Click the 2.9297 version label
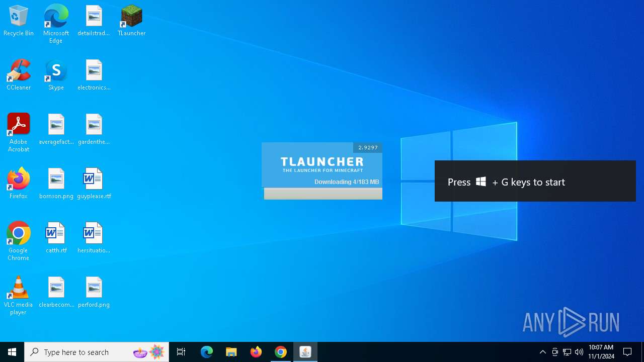 coord(368,147)
